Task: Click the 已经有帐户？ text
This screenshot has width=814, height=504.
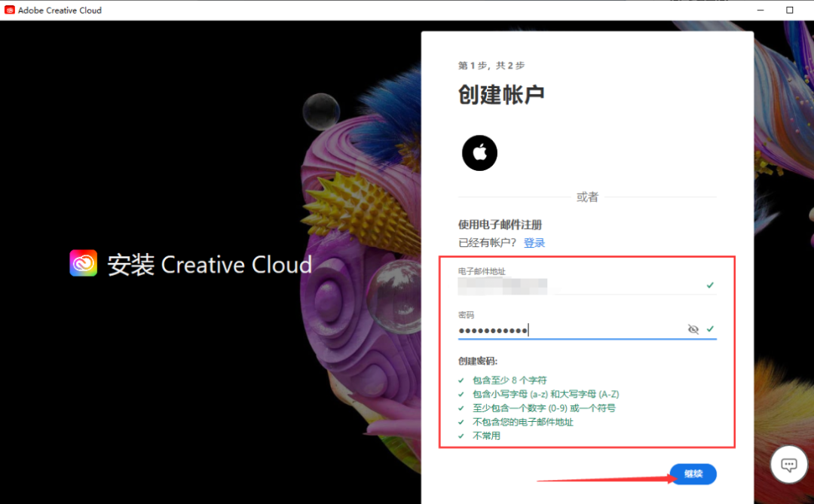Action: tap(488, 243)
